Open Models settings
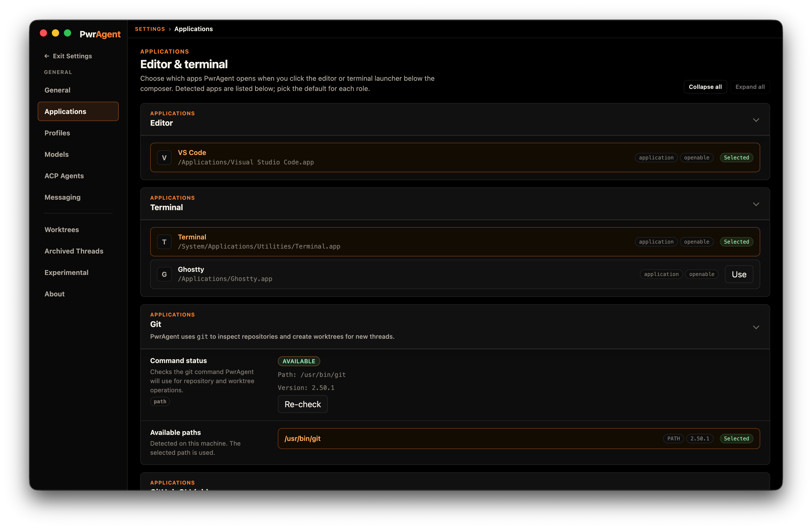This screenshot has height=529, width=812. coord(78,154)
